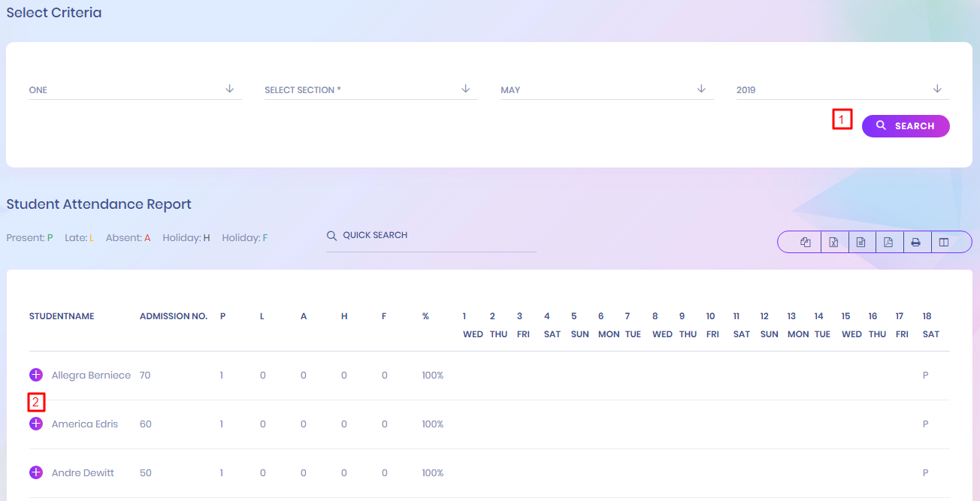Image resolution: width=980 pixels, height=501 pixels.
Task: Click the Search button
Action: (x=906, y=126)
